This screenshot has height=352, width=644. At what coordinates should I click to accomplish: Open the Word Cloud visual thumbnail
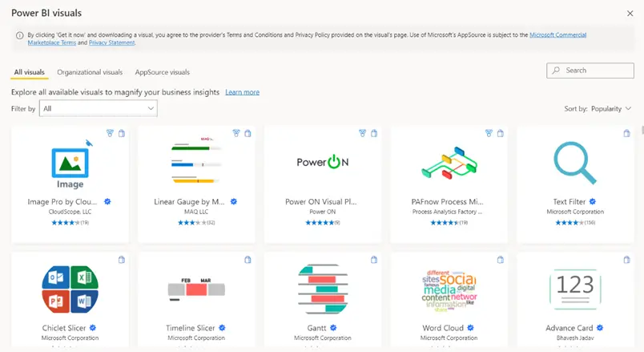click(x=449, y=289)
